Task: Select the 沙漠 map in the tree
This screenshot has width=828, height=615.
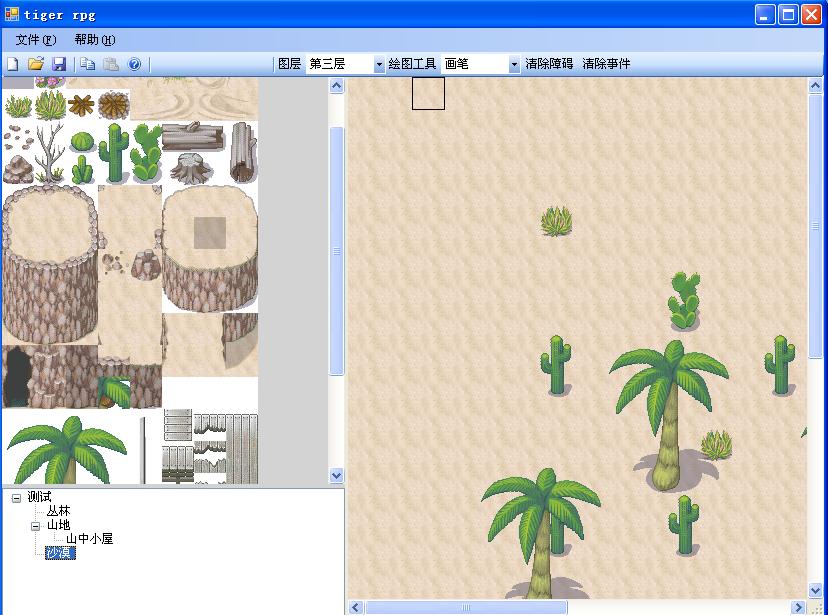Action: click(x=60, y=553)
